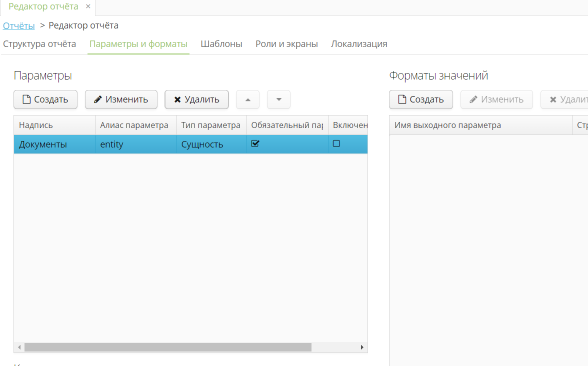Image resolution: width=588 pixels, height=366 pixels.
Task: Click Изменить button in Параметры panel
Action: (121, 99)
